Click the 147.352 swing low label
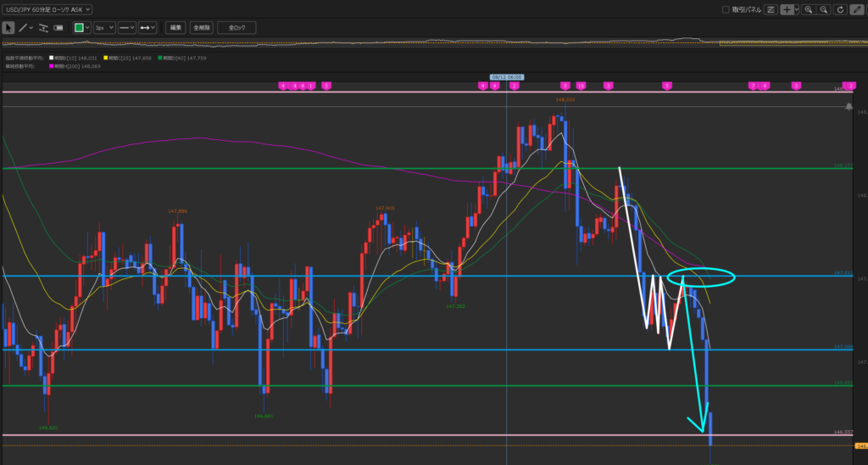Screen dimensions: 868x465 click(455, 306)
